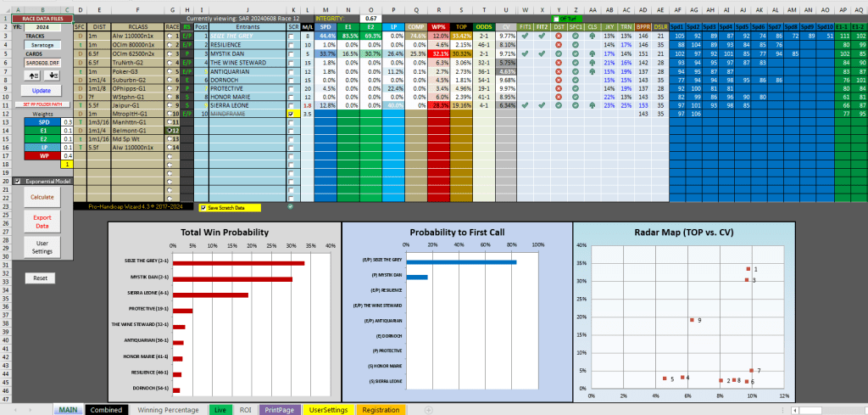Image resolution: width=868 pixels, height=415 pixels.
Task: Enable the Off Turf checkbox
Action: [556, 18]
